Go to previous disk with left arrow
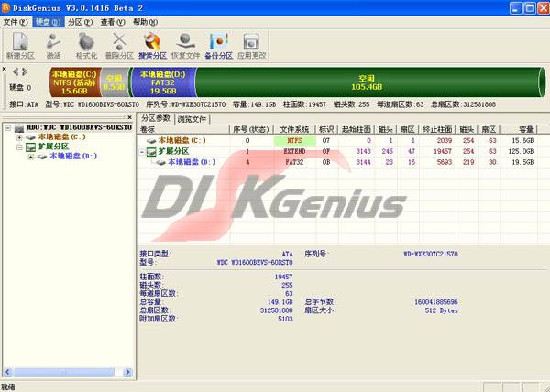This screenshot has width=550, height=392. 16,71
